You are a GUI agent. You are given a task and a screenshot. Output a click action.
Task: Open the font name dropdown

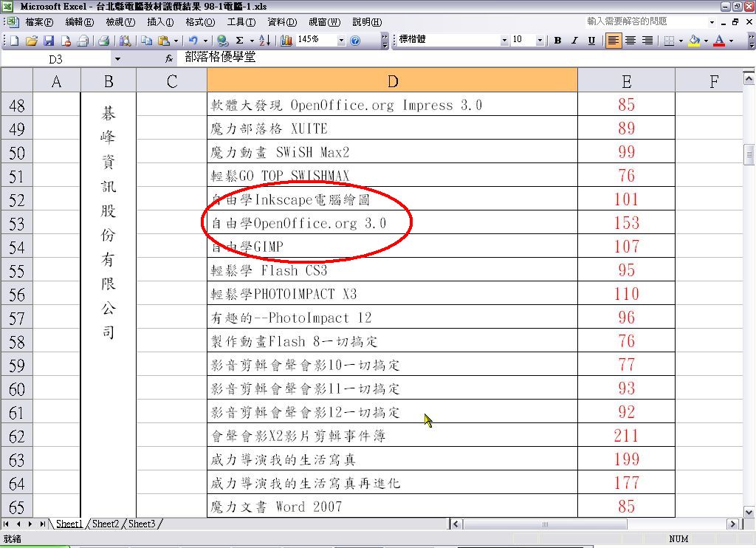click(504, 41)
